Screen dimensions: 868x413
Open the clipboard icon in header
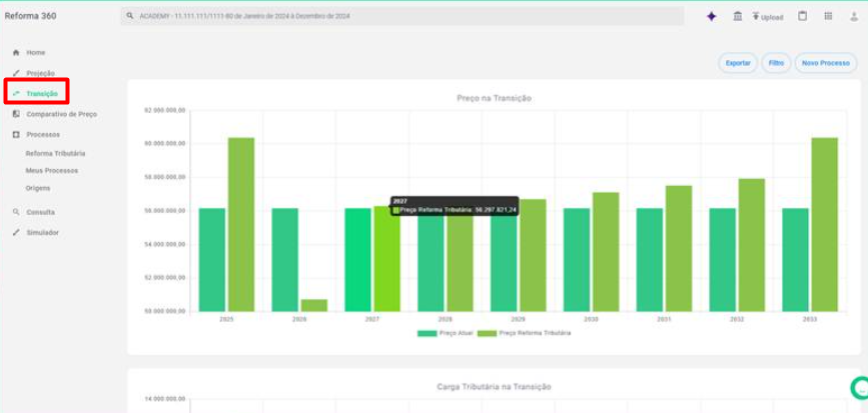coord(802,16)
